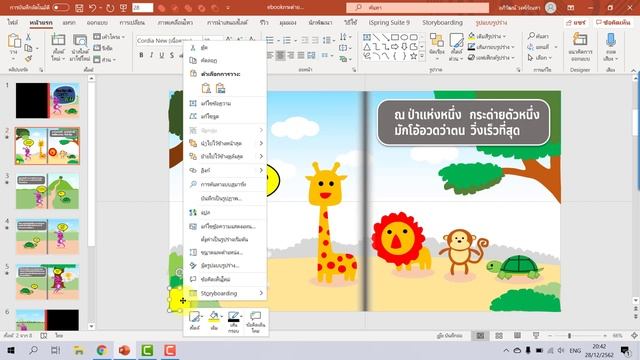Click the Style button in mini toolbar
The height and width of the screenshot is (360, 640).
pyautogui.click(x=195, y=321)
